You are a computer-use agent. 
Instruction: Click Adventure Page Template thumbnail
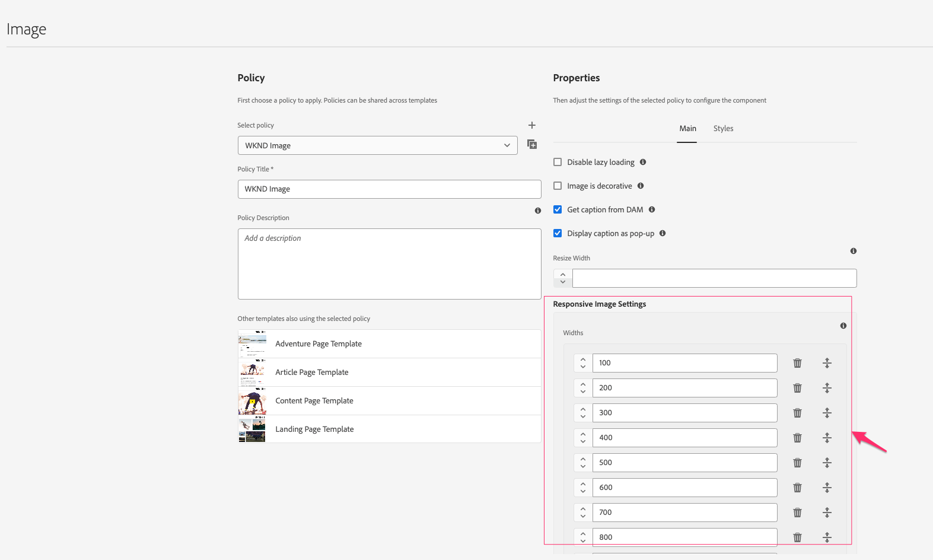pos(252,344)
